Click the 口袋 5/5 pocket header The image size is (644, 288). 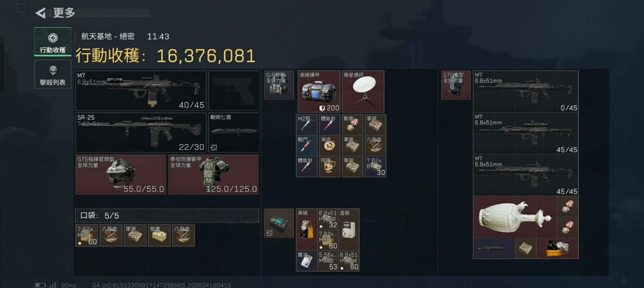tap(167, 215)
